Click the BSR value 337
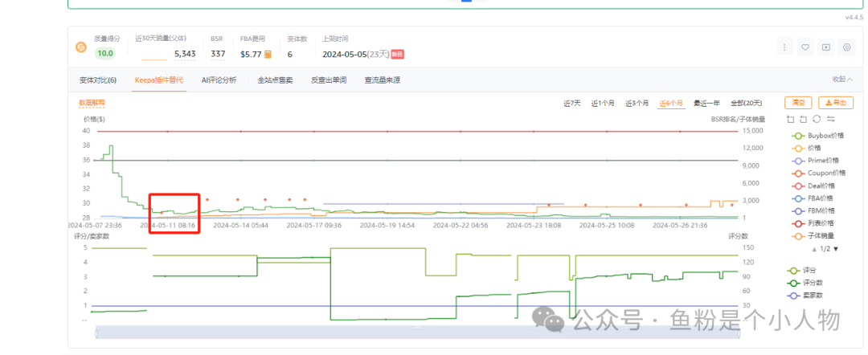868x355 pixels. click(218, 54)
